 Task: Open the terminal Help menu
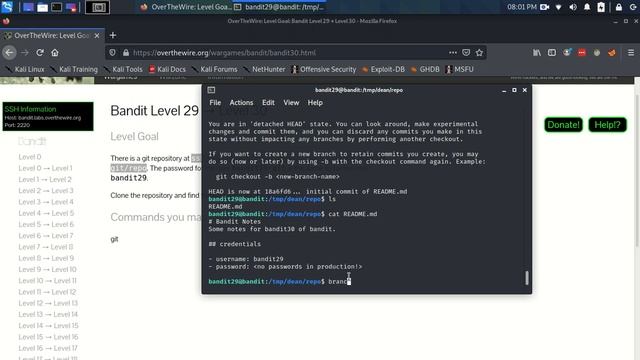315,103
